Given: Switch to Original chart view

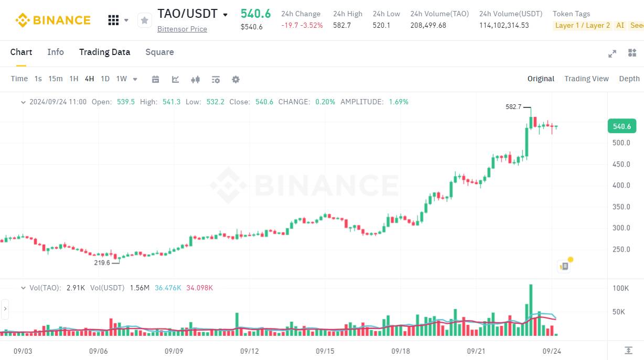Looking at the screenshot, I should tap(541, 79).
